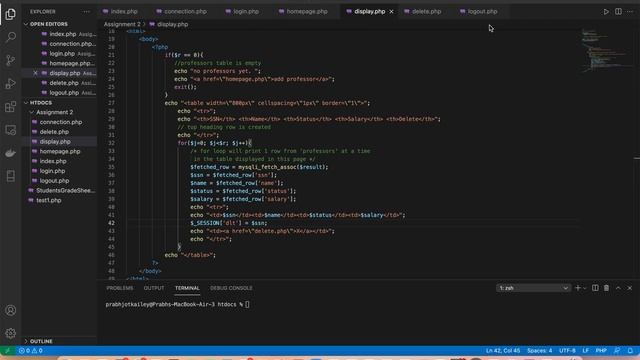Click the feedback icon in status bar
This screenshot has width=640, height=360.
(617, 351)
